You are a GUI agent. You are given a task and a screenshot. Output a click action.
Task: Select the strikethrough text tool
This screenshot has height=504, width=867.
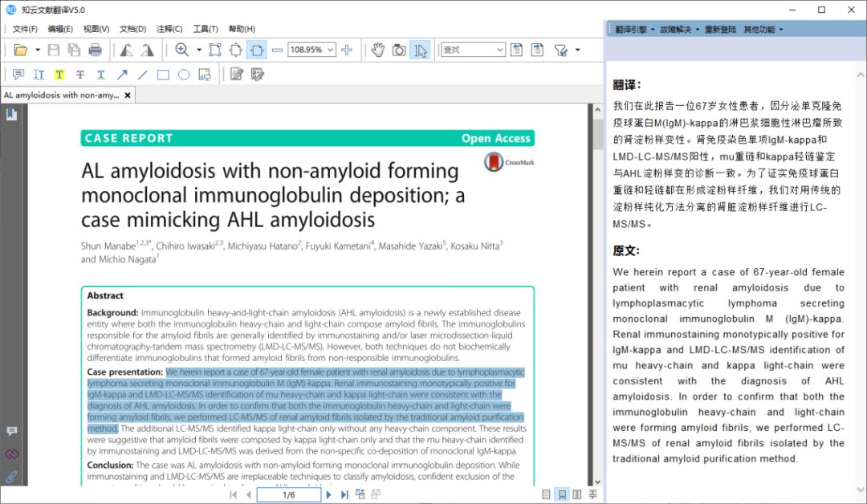(80, 75)
